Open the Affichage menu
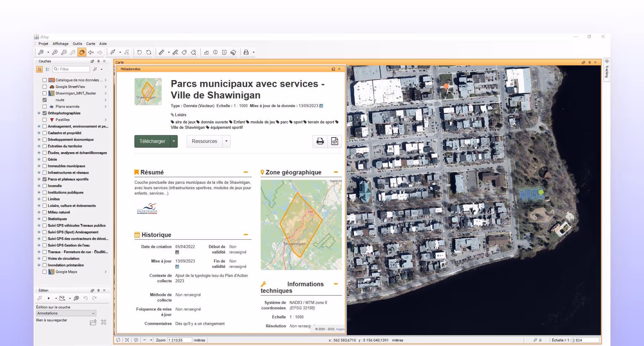The width and height of the screenshot is (644, 346). coord(60,44)
